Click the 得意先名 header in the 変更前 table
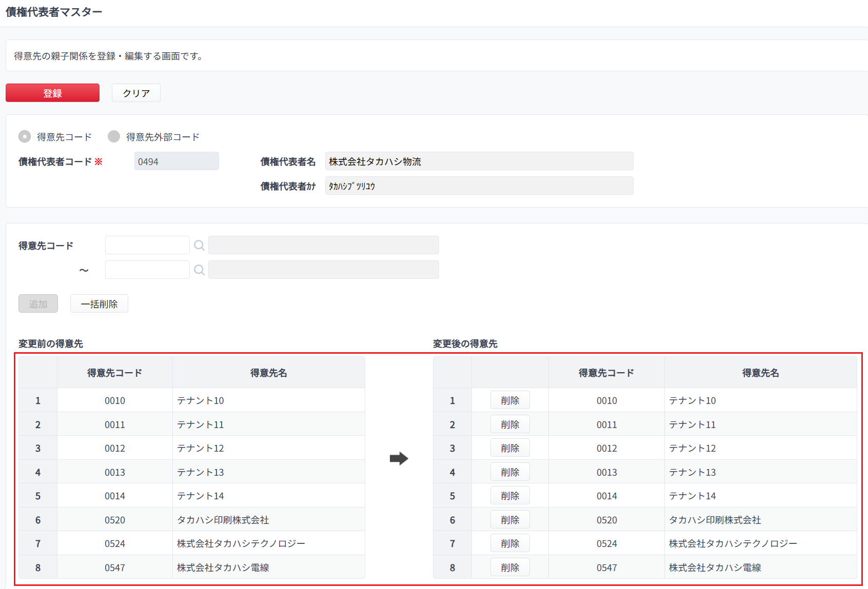868x589 pixels. 269,373
